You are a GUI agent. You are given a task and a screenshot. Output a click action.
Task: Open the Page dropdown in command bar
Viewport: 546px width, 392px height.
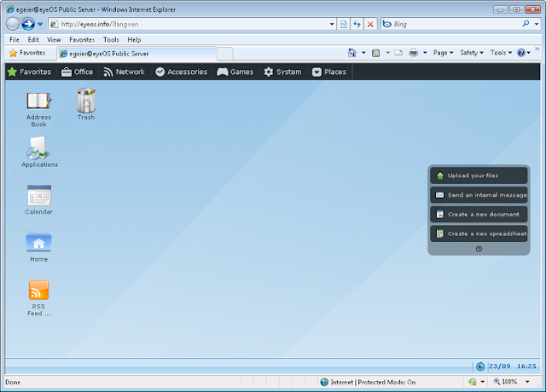pyautogui.click(x=444, y=53)
